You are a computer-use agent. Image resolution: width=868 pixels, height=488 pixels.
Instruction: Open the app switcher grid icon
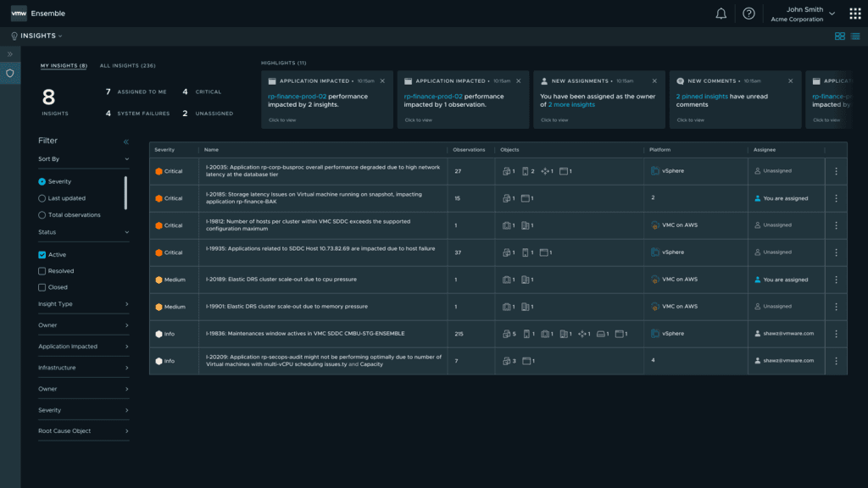pyautogui.click(x=855, y=14)
